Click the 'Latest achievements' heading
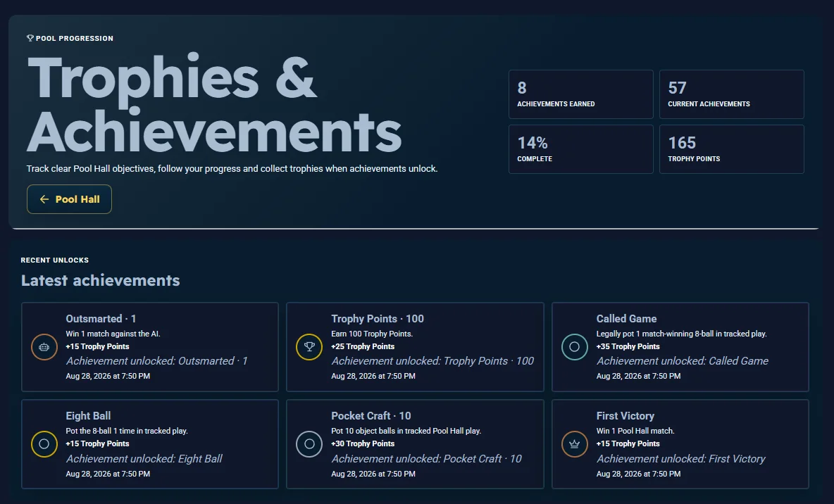Image resolution: width=834 pixels, height=504 pixels. tap(101, 280)
